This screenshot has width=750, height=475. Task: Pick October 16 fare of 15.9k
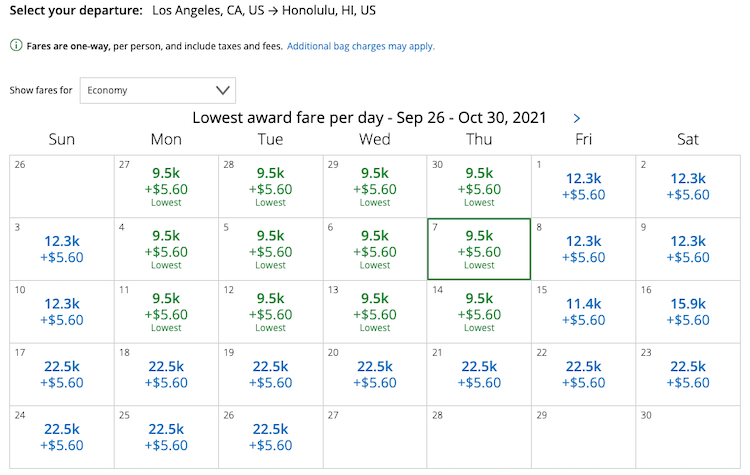[688, 312]
